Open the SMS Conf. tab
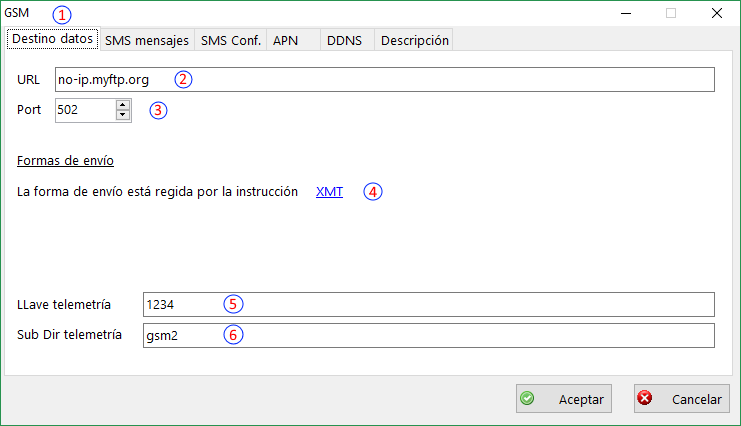Screen dimensions: 741x426 pos(230,40)
